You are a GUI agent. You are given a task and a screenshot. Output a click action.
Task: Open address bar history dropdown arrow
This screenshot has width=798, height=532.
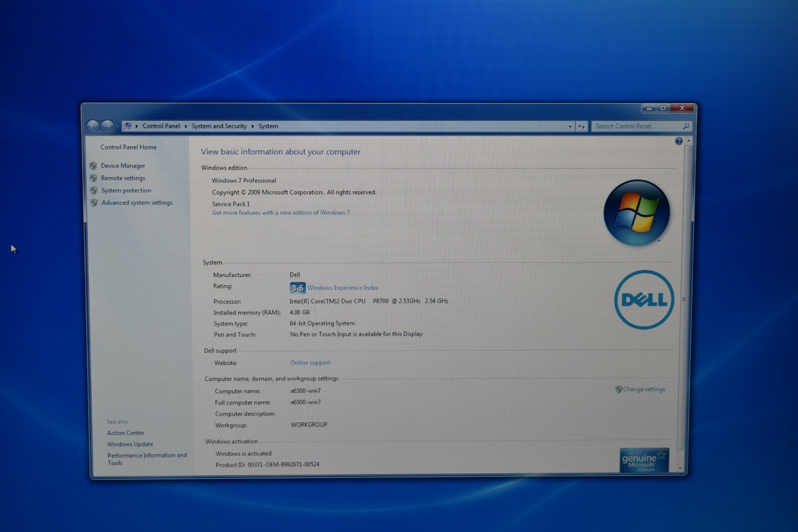pos(570,127)
